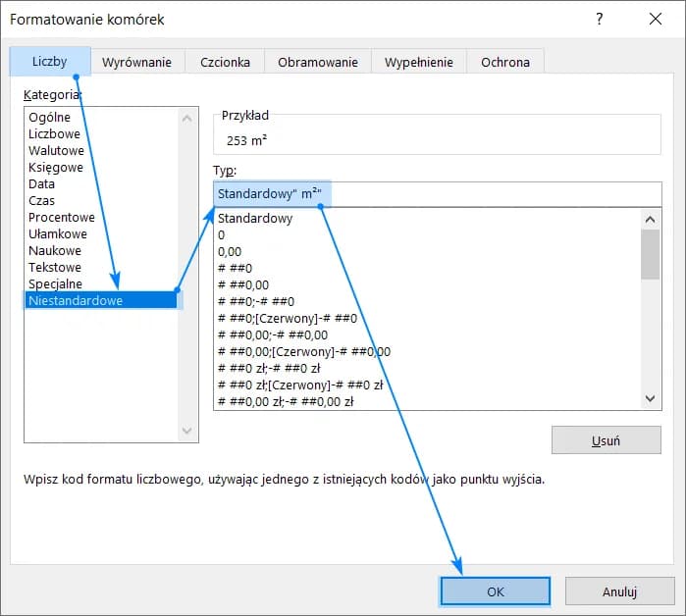Click the Anuluj button
This screenshot has height=616, width=686.
point(619,591)
